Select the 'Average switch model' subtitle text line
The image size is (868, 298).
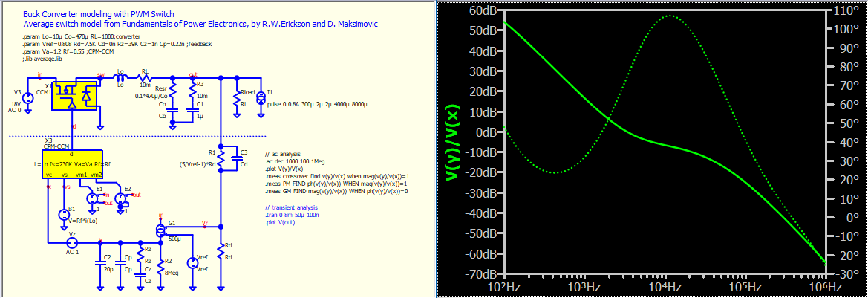pyautogui.click(x=201, y=25)
